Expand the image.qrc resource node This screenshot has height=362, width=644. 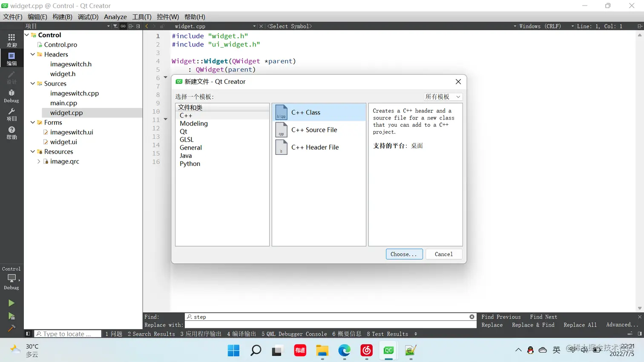tap(39, 161)
